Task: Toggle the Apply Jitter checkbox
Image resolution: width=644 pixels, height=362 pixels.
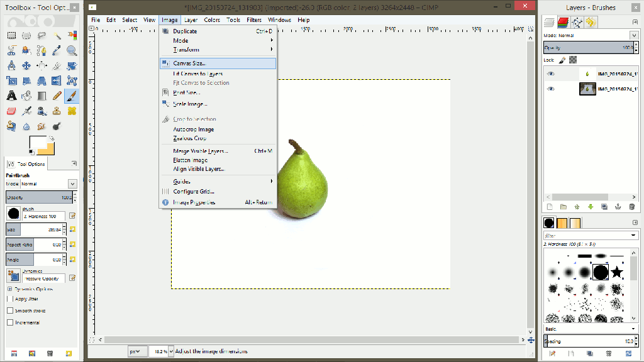Action: [x=10, y=299]
